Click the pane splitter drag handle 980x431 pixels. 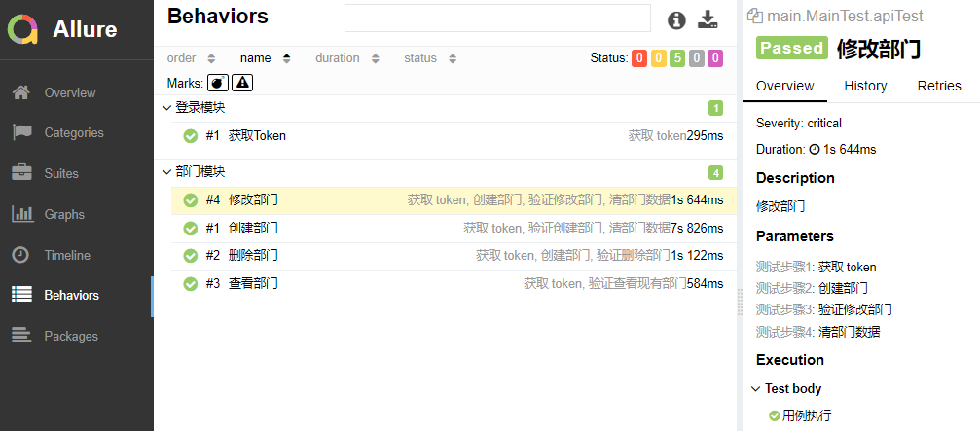pyautogui.click(x=740, y=301)
